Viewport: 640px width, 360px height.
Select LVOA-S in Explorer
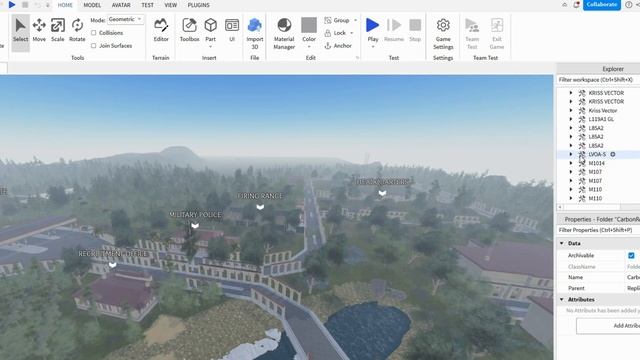click(x=597, y=154)
